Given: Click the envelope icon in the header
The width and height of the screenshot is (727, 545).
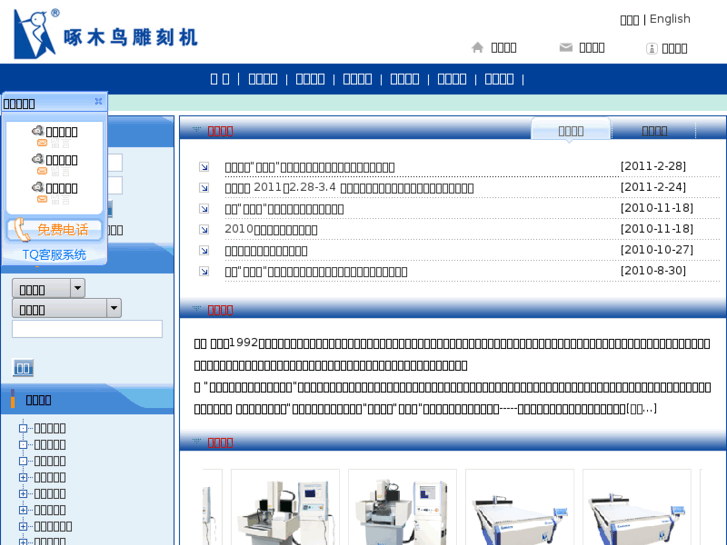Looking at the screenshot, I should tap(566, 47).
